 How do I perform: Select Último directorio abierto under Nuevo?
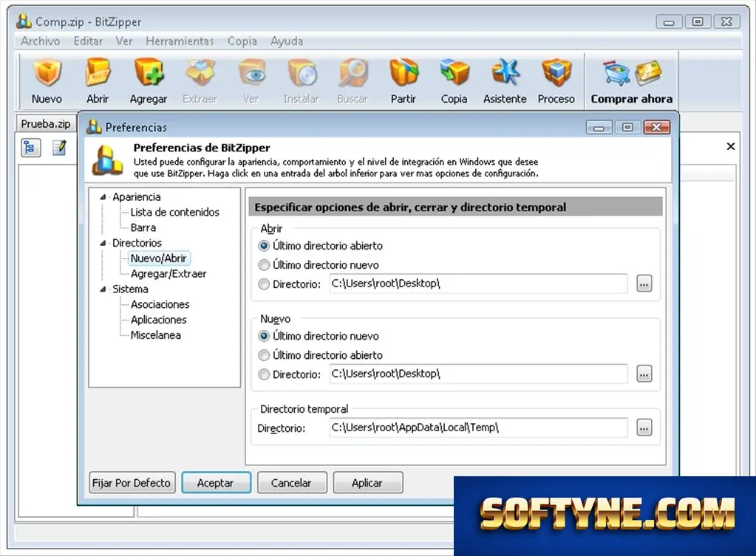[264, 355]
